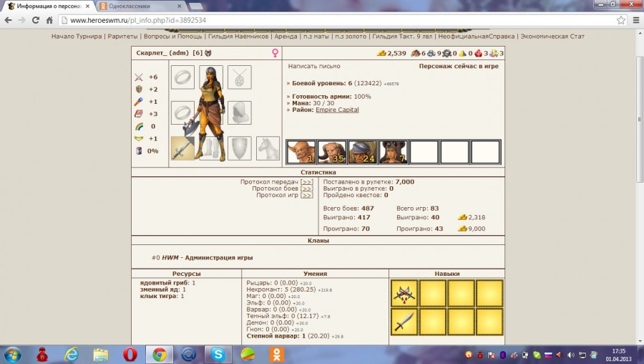Open Skype from the taskbar
The width and height of the screenshot is (644, 364).
pos(218,354)
